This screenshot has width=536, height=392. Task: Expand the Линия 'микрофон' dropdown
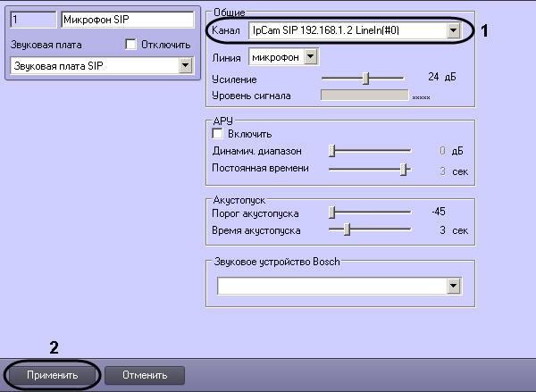(x=310, y=57)
